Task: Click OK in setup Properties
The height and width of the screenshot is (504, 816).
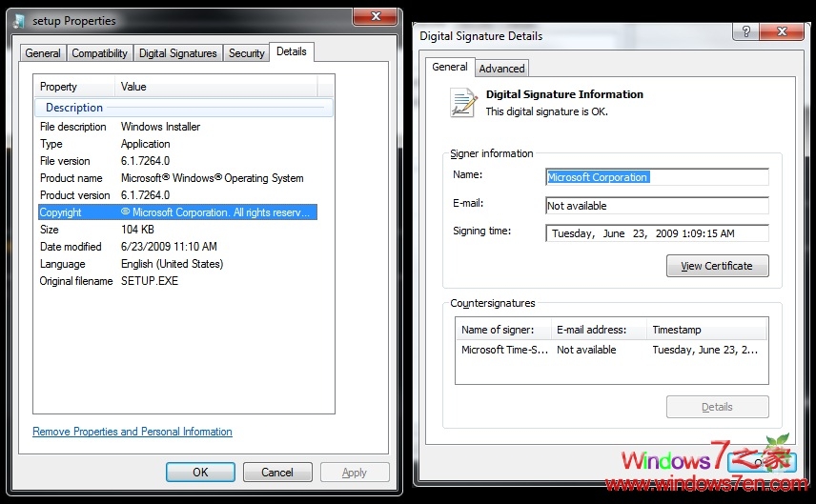Action: coord(200,473)
